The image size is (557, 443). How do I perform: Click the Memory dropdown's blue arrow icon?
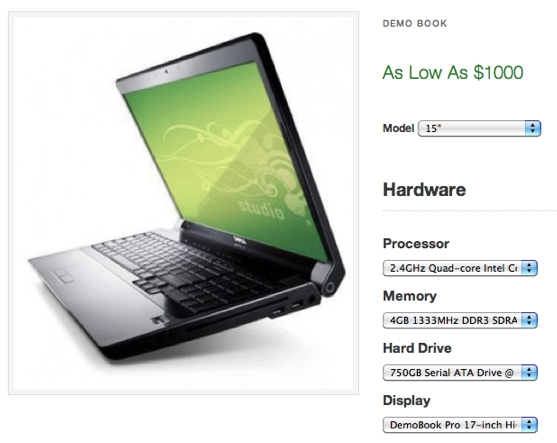tap(529, 320)
